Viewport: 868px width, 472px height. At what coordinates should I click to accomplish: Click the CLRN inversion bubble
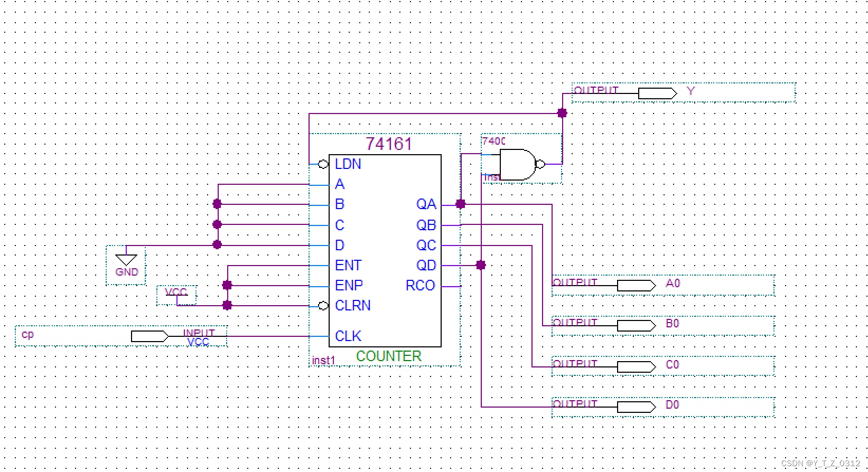tap(323, 306)
